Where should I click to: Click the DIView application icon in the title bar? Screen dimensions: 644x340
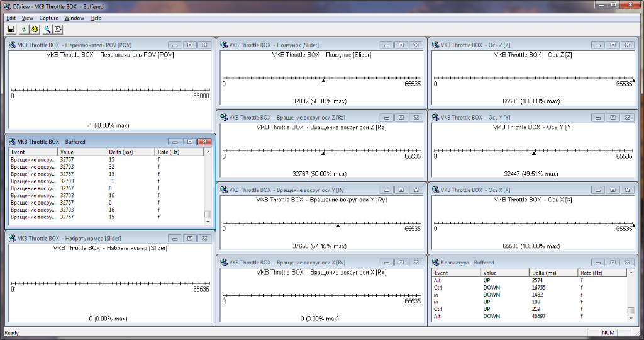pyautogui.click(x=6, y=6)
